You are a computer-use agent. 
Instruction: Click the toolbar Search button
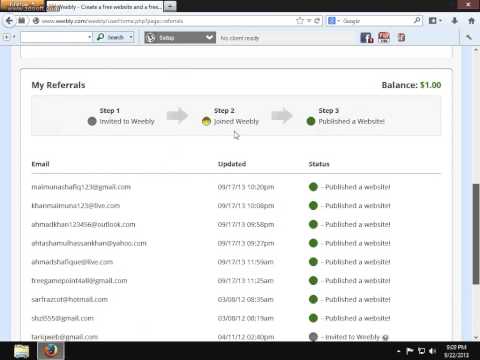110,37
